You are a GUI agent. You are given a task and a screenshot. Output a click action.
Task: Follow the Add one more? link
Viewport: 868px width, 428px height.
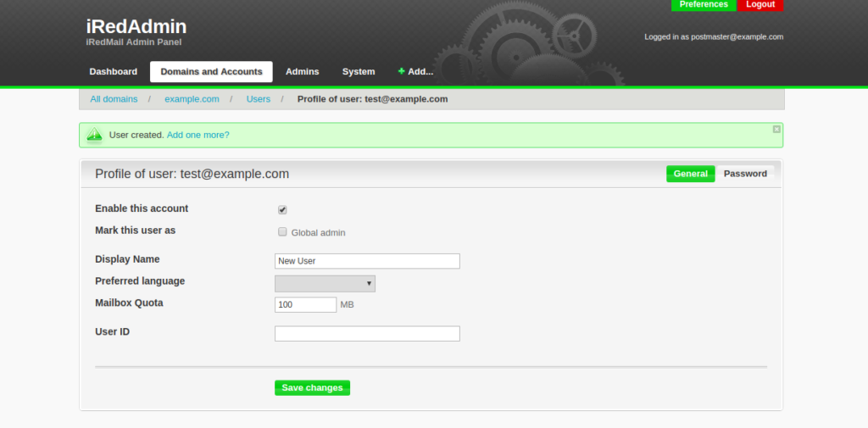coord(198,135)
